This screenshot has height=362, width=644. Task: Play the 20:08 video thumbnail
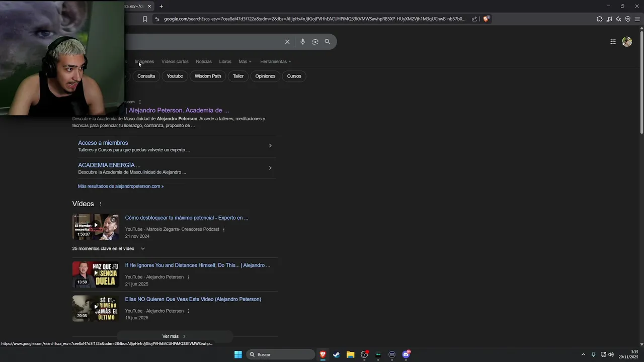click(96, 308)
